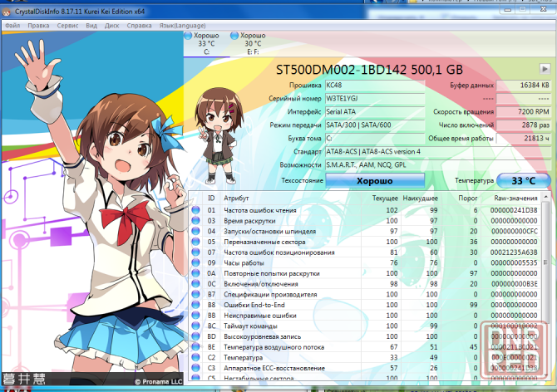557x392 pixels.
Task: Click status icon for attribute 07 row
Action: coord(195,252)
